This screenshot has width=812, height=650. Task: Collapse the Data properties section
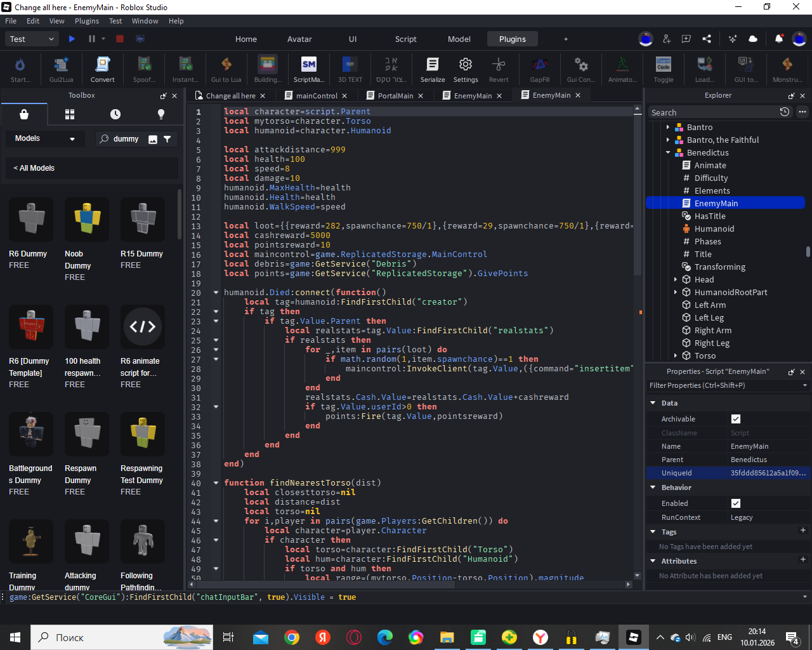tap(653, 403)
